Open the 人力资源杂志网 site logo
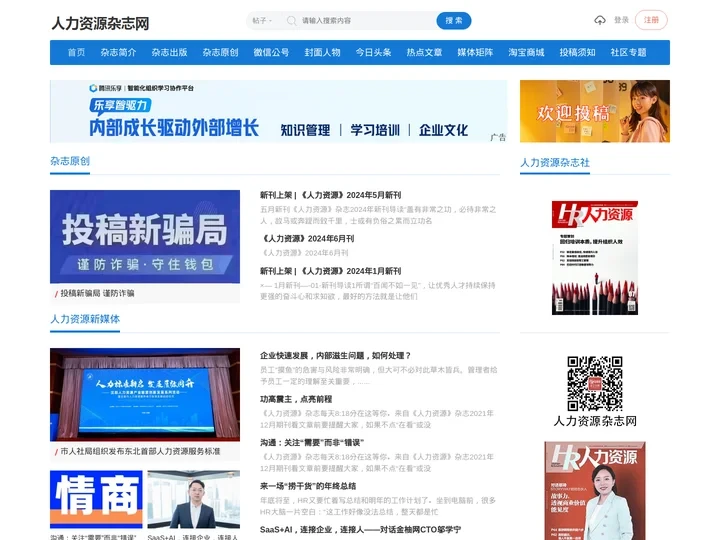The width and height of the screenshot is (720, 540). tap(100, 23)
